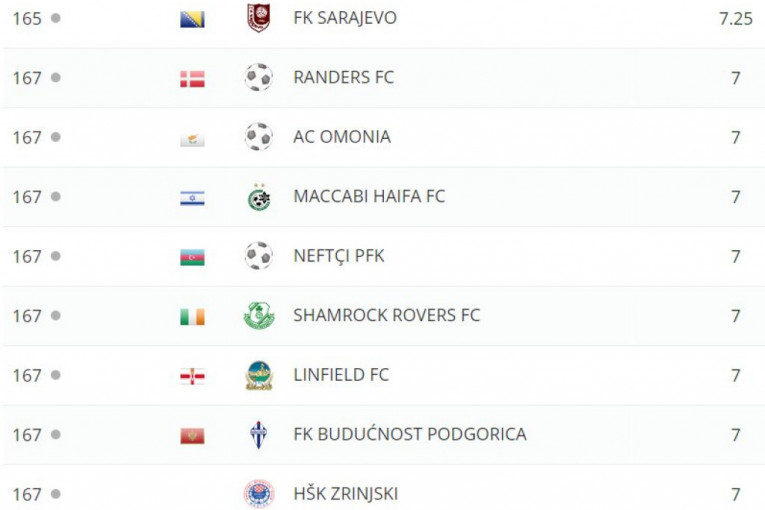Click the FK Sarajevo club crest
The width and height of the screenshot is (765, 510).
[258, 18]
